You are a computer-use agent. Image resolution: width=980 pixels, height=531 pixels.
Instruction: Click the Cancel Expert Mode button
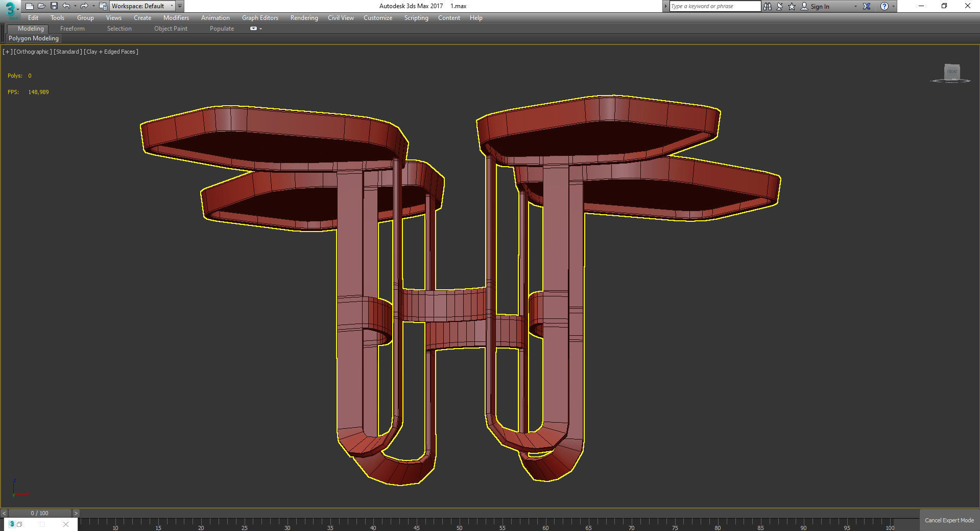pos(949,520)
